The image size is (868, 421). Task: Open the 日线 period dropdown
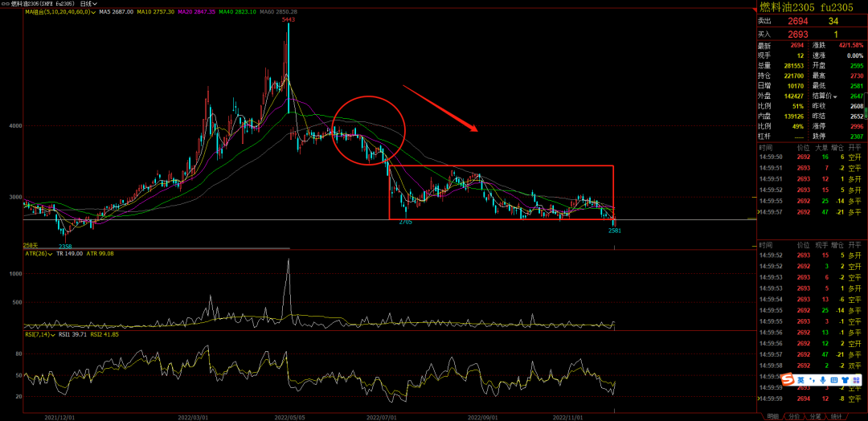click(88, 3)
